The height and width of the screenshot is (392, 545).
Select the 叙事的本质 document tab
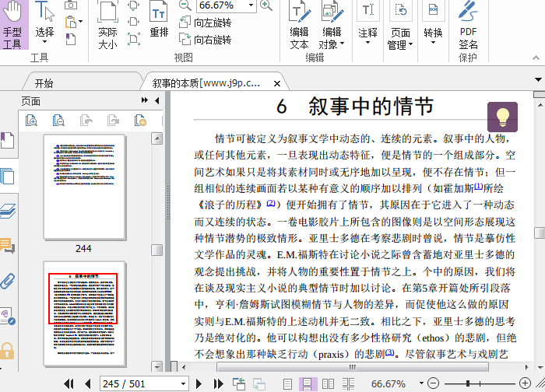click(206, 83)
